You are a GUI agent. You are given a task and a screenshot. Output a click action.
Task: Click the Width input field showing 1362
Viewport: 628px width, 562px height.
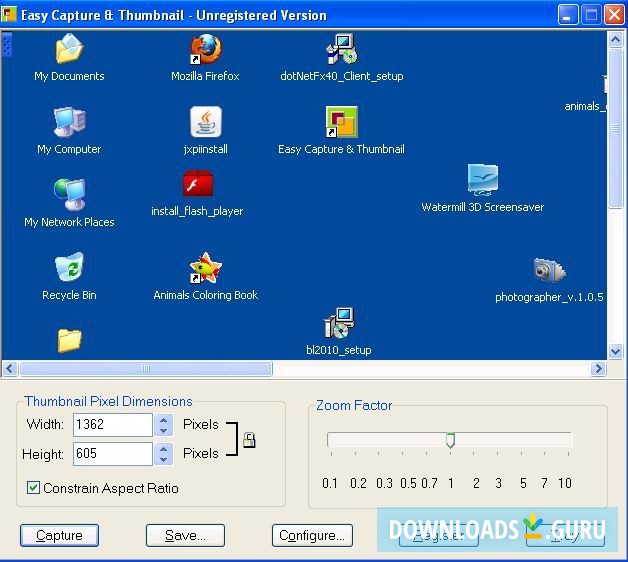113,425
